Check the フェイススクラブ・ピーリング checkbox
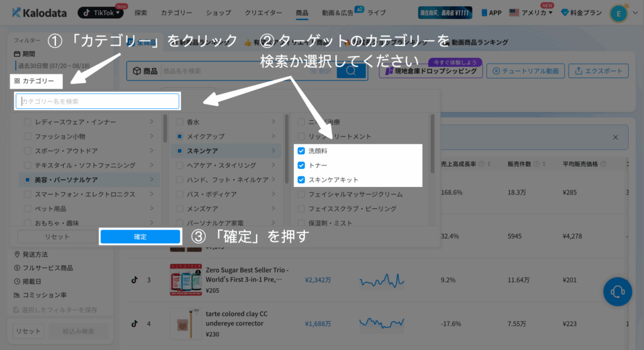The width and height of the screenshot is (644, 350). pyautogui.click(x=301, y=209)
